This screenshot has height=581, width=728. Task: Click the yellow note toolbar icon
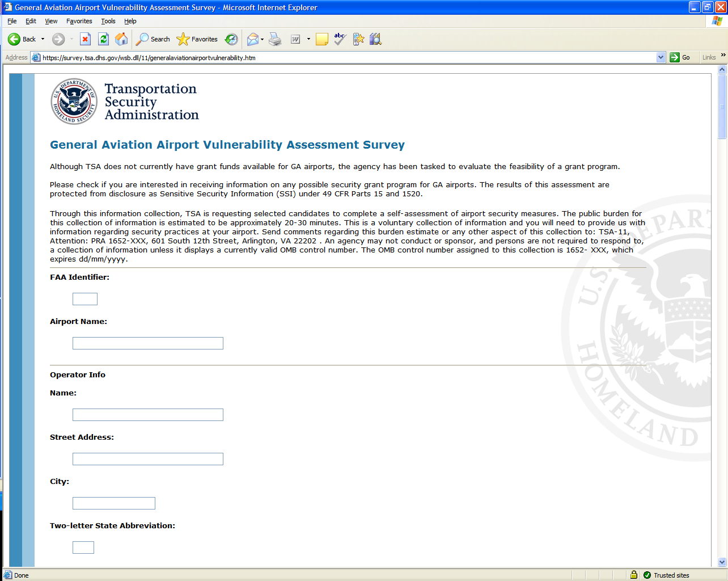click(322, 39)
